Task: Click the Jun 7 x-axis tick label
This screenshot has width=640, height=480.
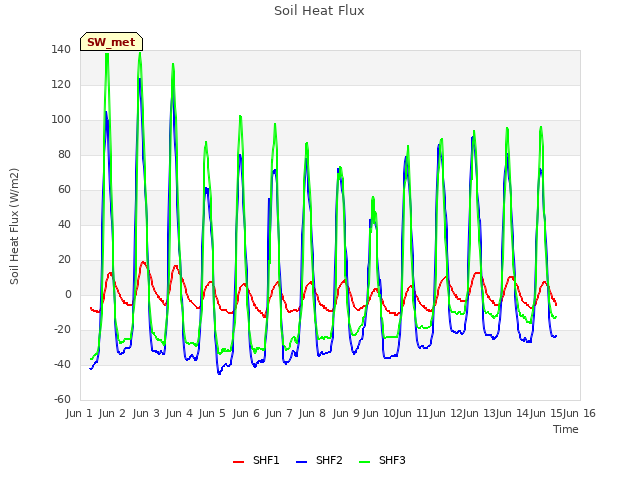Action: point(279,413)
